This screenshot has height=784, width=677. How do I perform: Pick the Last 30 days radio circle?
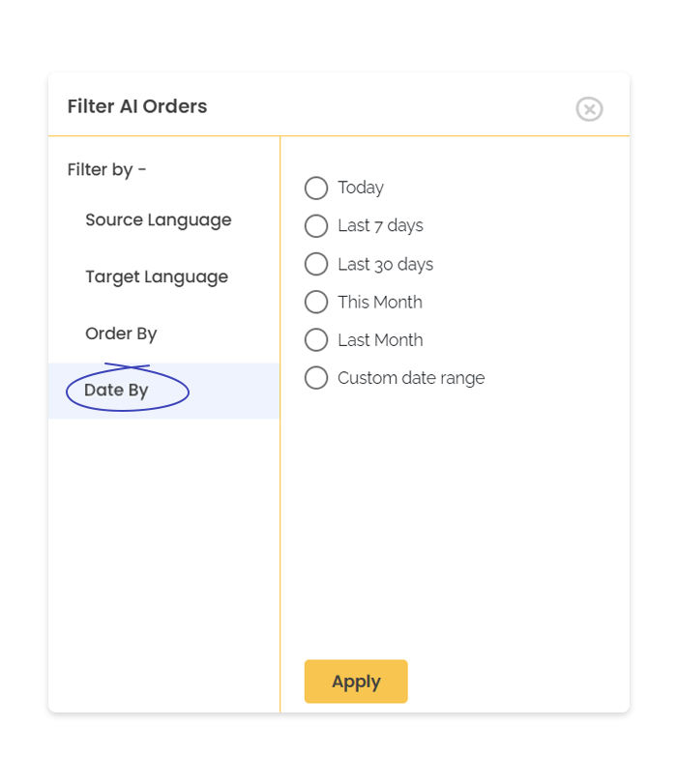click(316, 264)
